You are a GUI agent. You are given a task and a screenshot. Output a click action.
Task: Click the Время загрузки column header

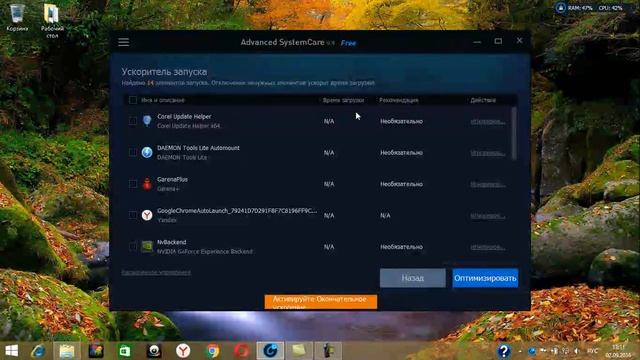(x=343, y=100)
